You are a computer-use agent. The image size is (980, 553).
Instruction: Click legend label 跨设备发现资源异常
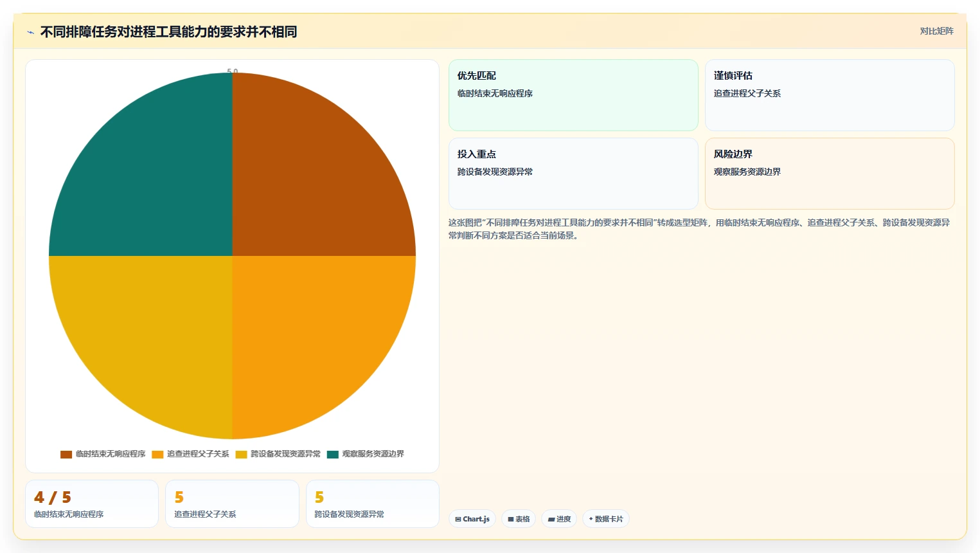click(x=285, y=454)
